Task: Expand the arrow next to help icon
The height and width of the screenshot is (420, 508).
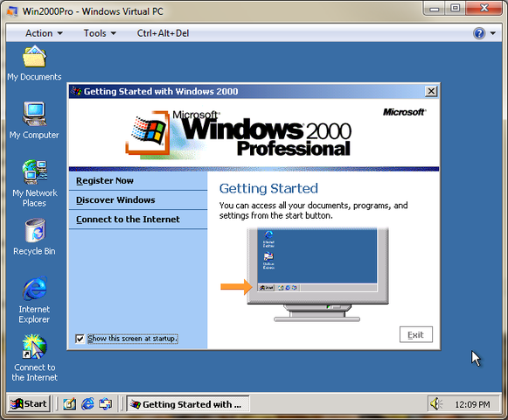Action: (493, 33)
